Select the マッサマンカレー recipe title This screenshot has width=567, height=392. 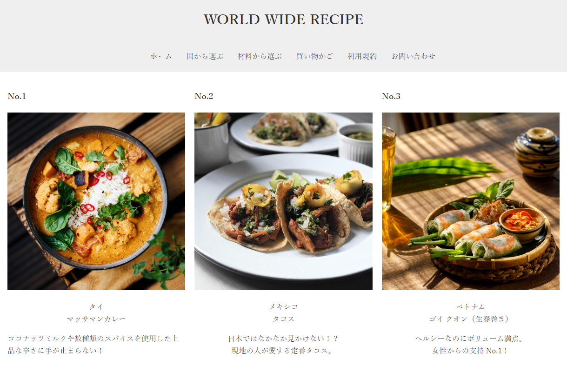click(96, 319)
